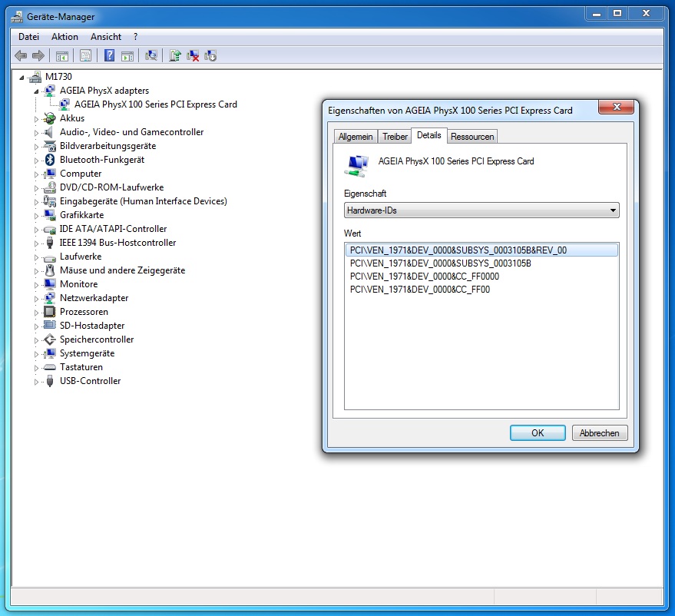Select the USB-Controller plug icon
675x616 pixels.
50,381
